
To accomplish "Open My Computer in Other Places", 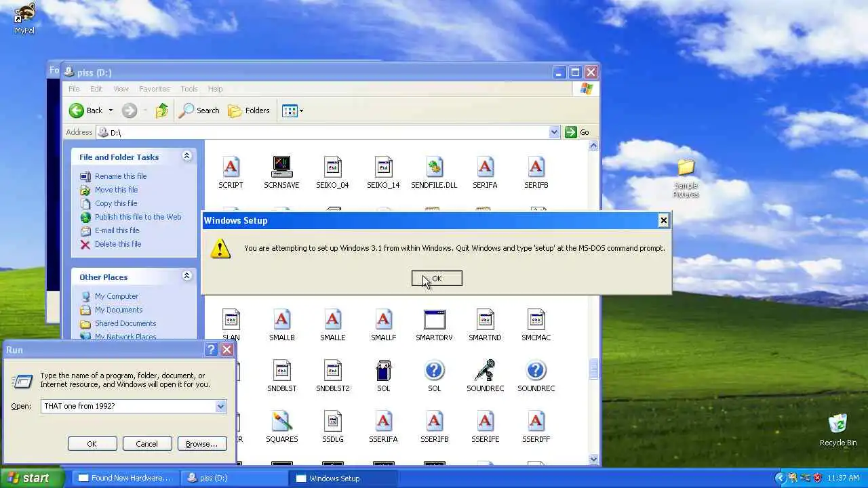I will click(x=116, y=296).
